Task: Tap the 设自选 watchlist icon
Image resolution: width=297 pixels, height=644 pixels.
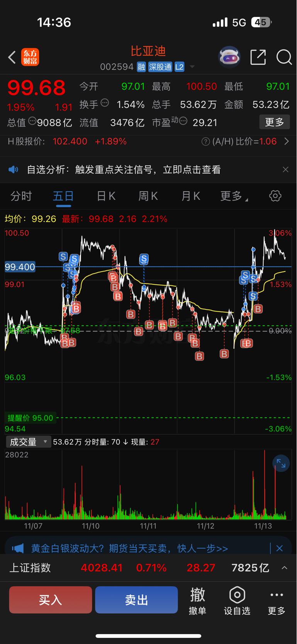Action: (237, 601)
